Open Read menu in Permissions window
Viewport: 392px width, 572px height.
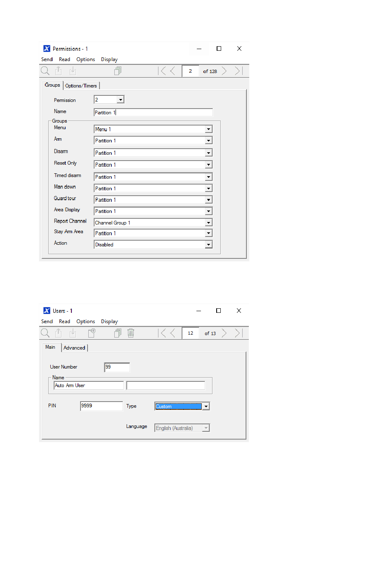[64, 59]
